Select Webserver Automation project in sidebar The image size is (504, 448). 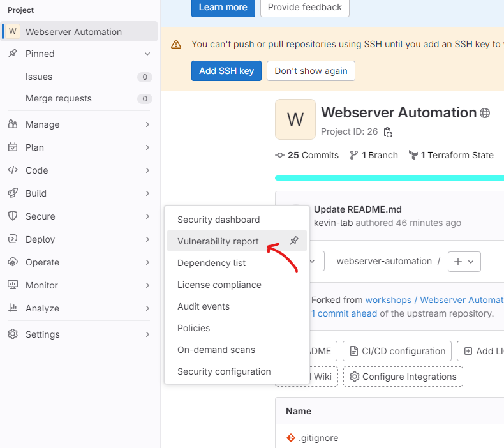coord(79,31)
